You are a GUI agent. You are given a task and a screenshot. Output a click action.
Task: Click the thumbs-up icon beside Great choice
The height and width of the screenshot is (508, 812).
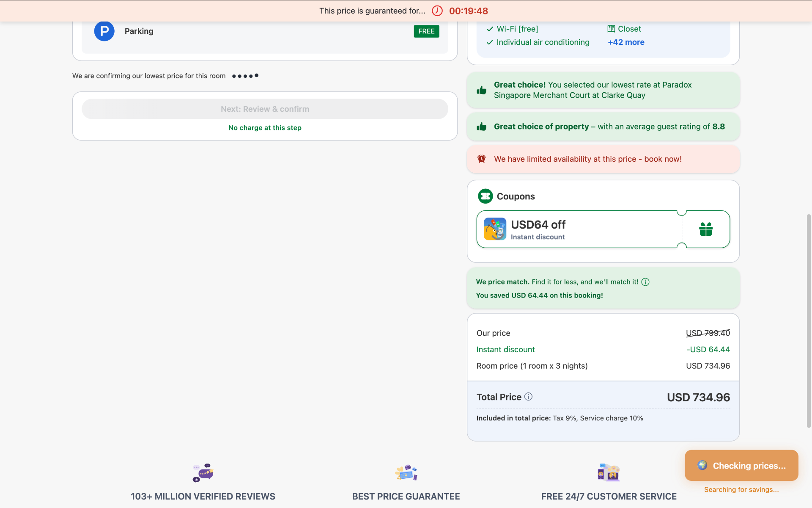481,90
